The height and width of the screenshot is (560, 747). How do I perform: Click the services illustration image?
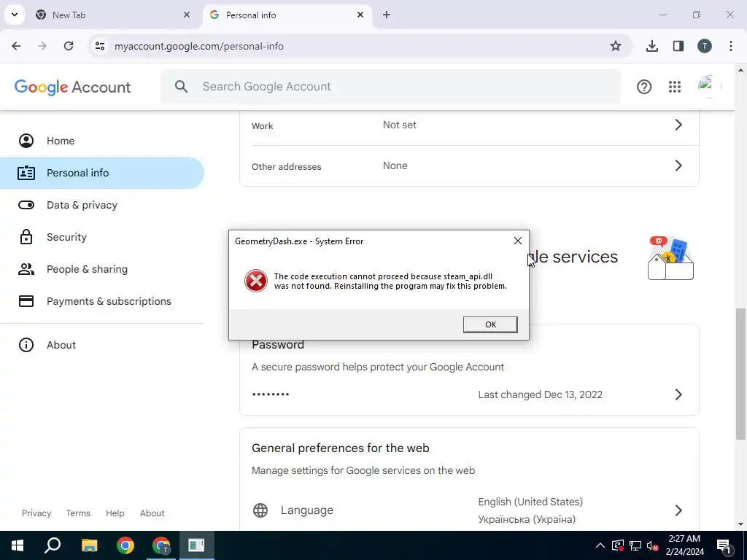[671, 258]
